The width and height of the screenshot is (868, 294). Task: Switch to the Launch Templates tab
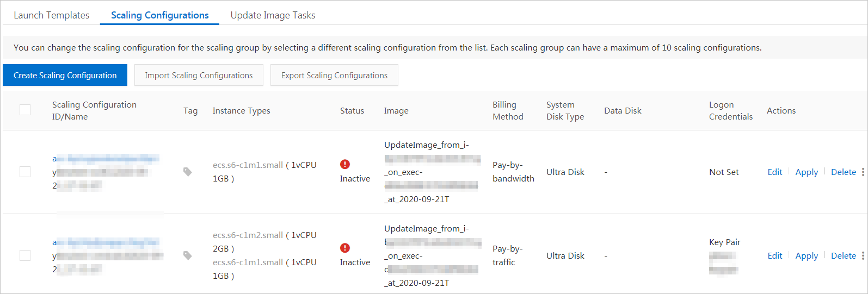52,15
